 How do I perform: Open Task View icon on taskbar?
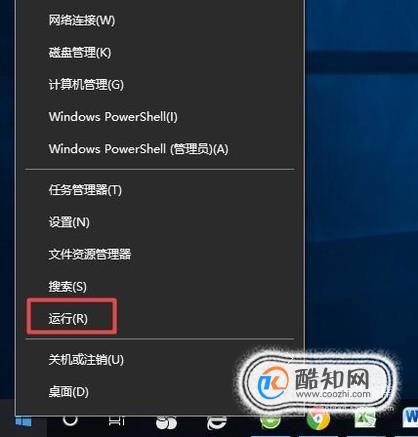click(117, 422)
